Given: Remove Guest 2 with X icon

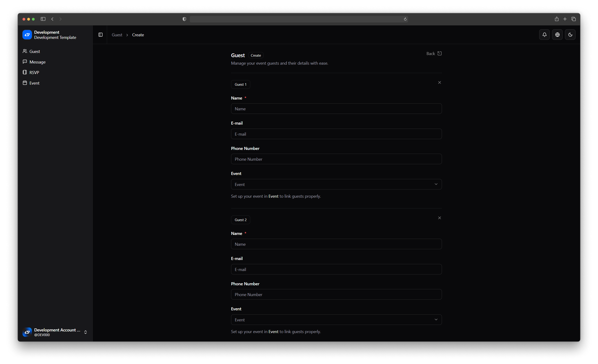Looking at the screenshot, I should pyautogui.click(x=439, y=218).
